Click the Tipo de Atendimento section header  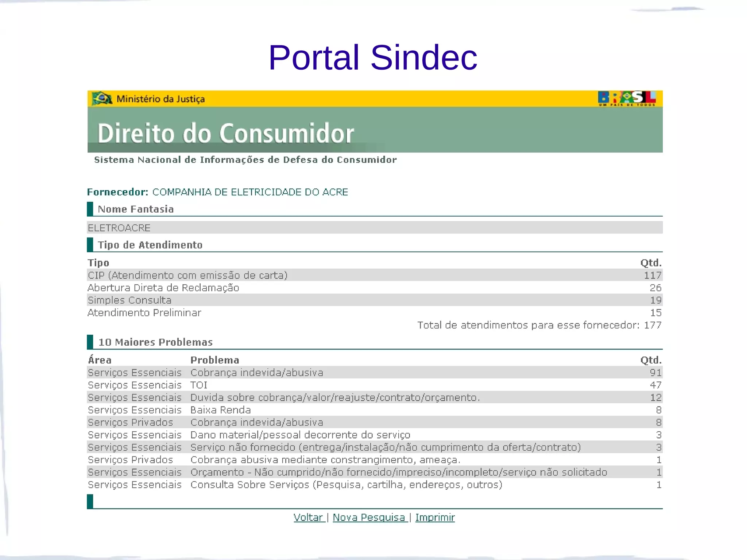[150, 245]
